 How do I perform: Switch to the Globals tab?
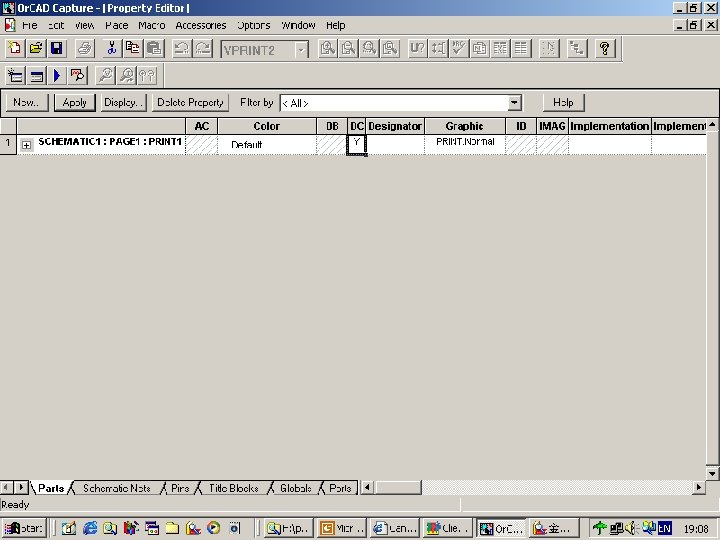(x=296, y=488)
